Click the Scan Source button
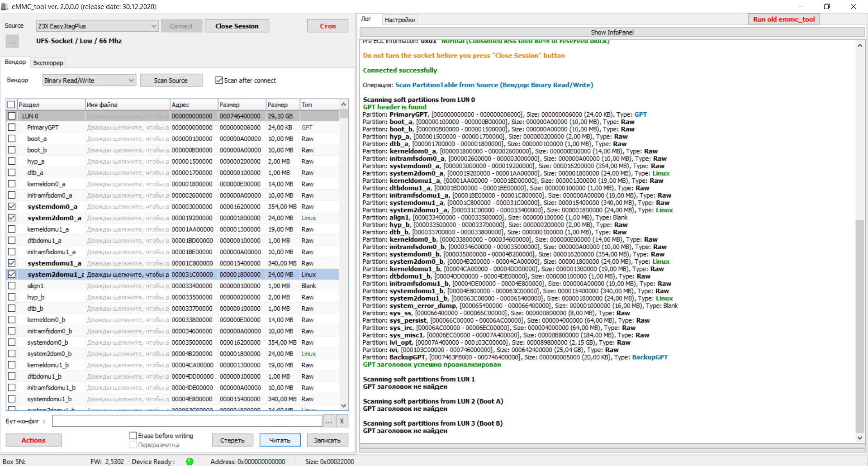 171,80
